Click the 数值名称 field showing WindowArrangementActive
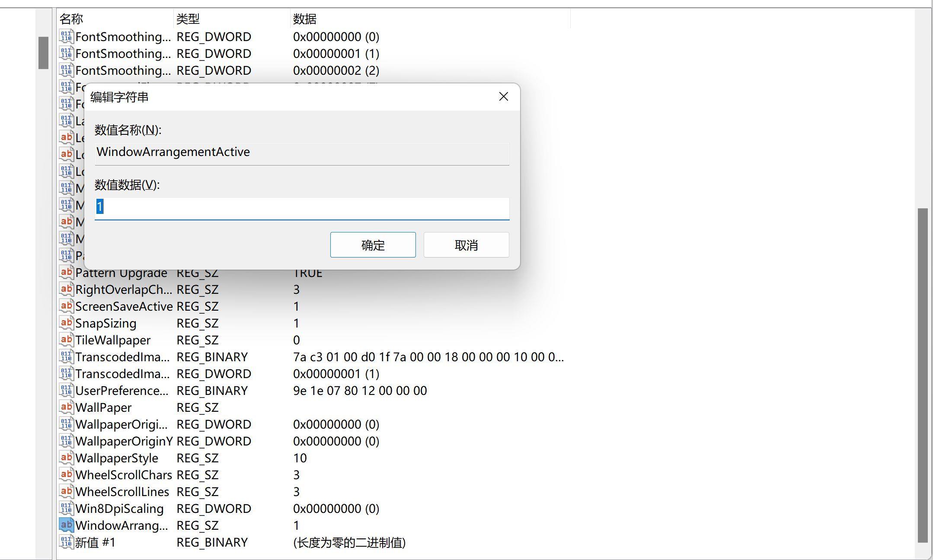933x560 pixels. 302,153
